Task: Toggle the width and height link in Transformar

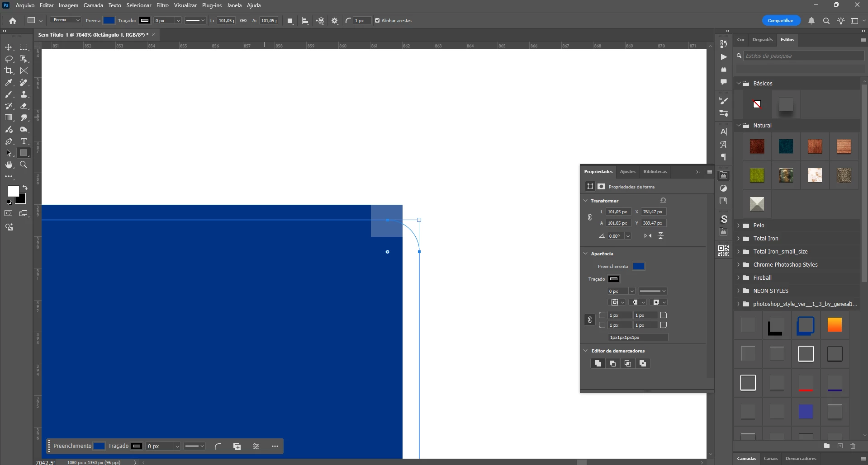Action: pyautogui.click(x=590, y=217)
